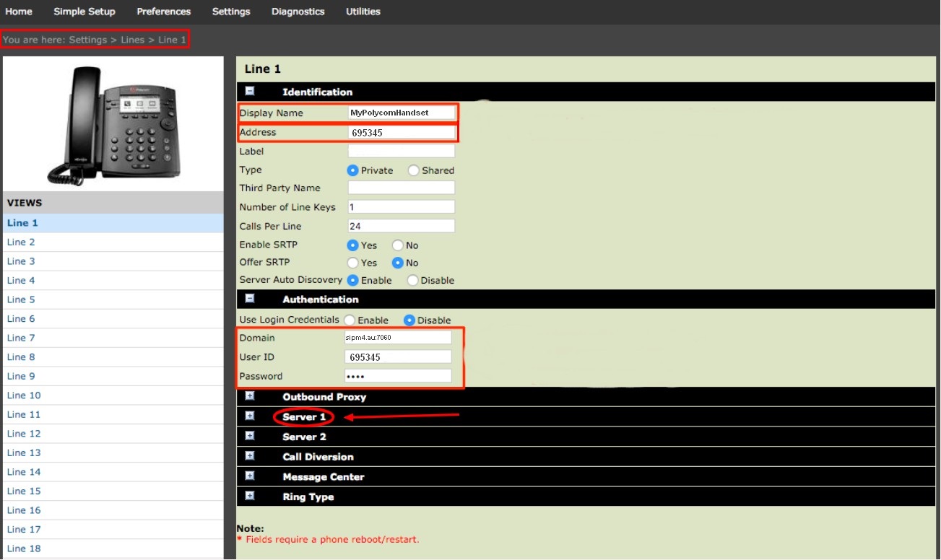This screenshot has width=941, height=560.
Task: Click the Polycom phone image
Action: point(113,124)
